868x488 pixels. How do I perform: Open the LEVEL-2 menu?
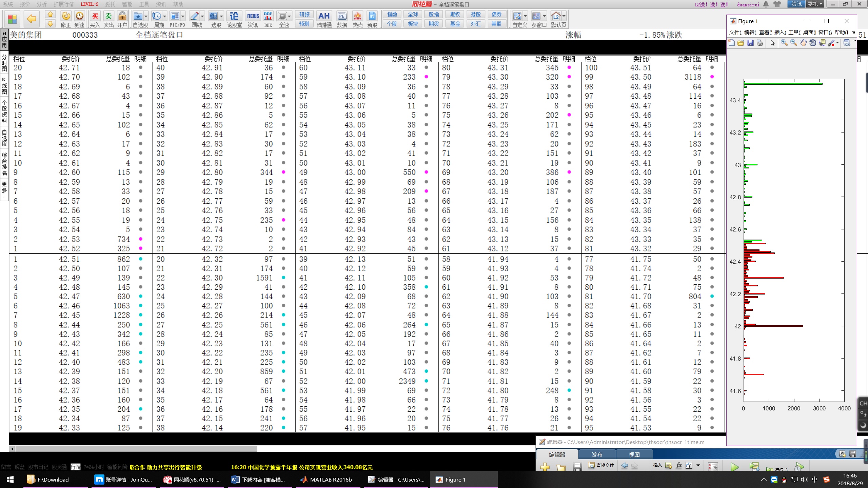click(90, 4)
